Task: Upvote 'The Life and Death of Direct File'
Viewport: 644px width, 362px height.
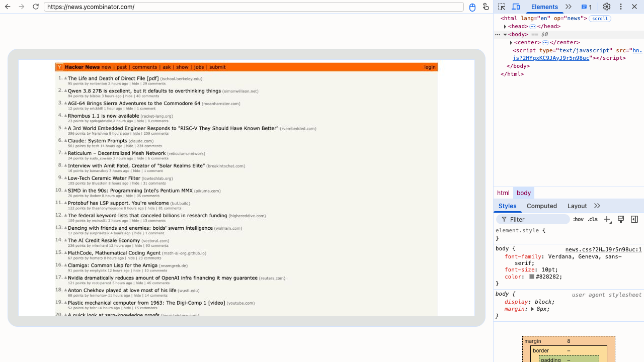Action: (65, 78)
